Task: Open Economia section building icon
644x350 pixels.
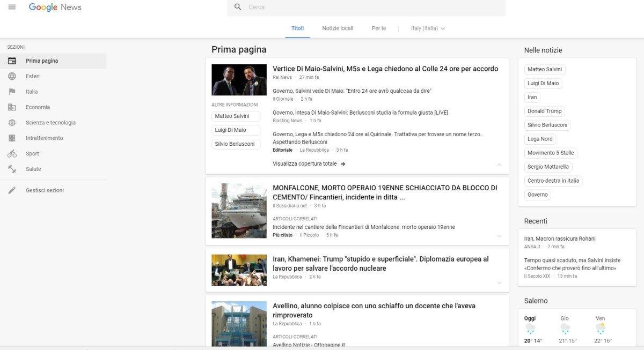Action: 12,107
